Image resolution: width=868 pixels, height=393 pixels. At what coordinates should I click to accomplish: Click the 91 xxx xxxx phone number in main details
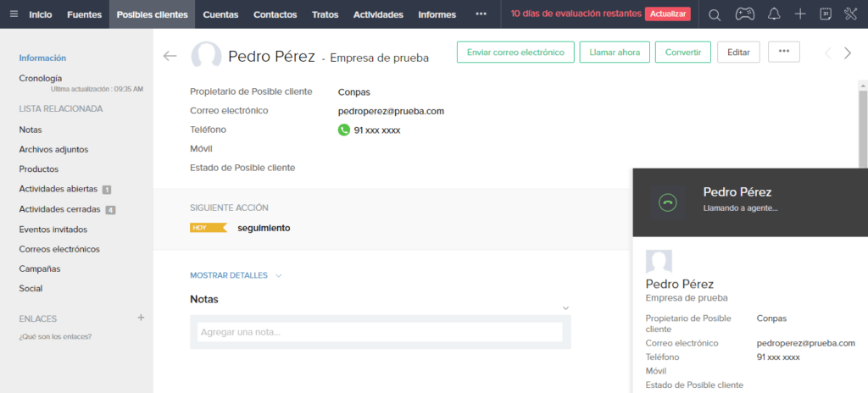click(x=377, y=130)
